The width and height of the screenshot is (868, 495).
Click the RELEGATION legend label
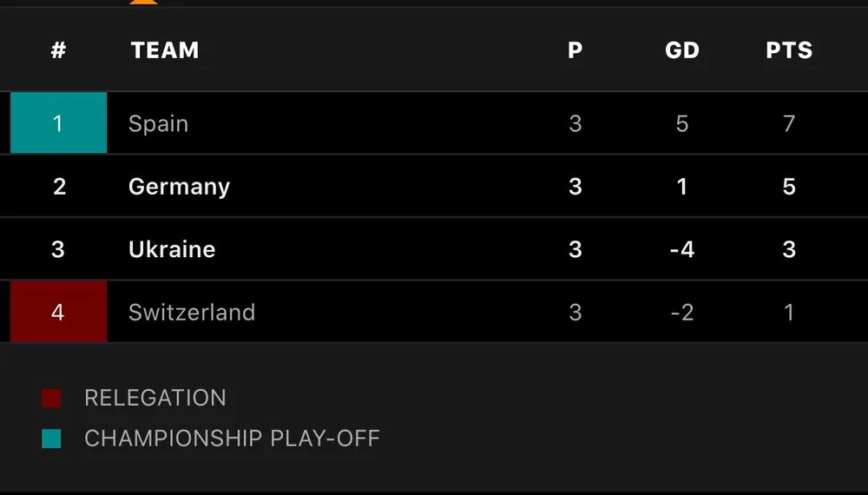[x=155, y=398]
